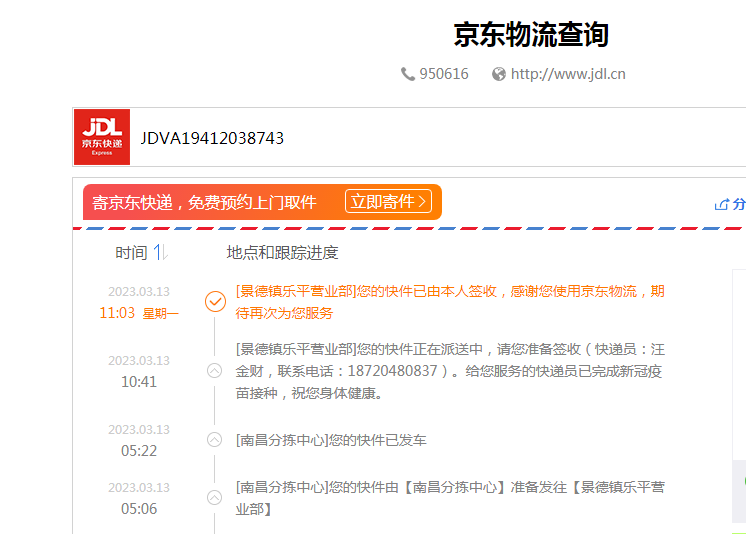This screenshot has height=534, width=746.
Task: Click the 京东物流查询 page title
Action: click(531, 35)
